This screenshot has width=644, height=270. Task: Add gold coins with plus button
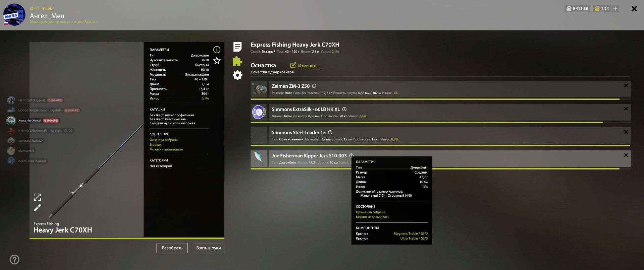point(615,9)
